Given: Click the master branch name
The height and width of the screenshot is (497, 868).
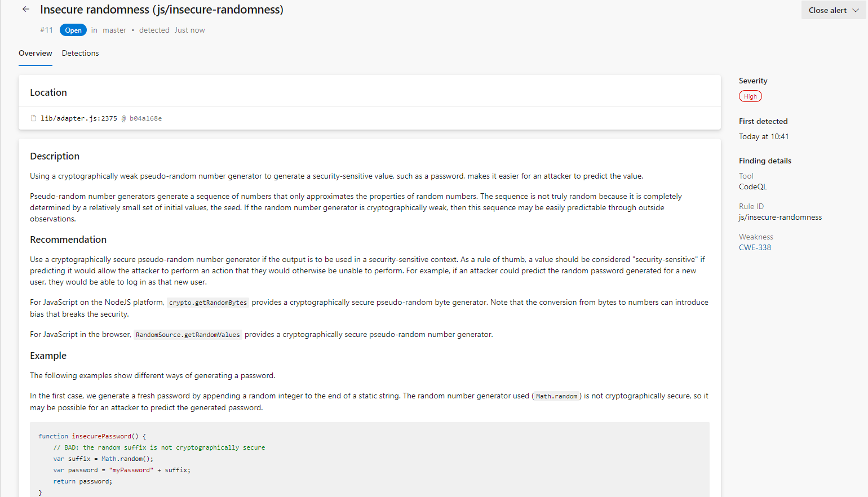Looking at the screenshot, I should click(x=114, y=30).
